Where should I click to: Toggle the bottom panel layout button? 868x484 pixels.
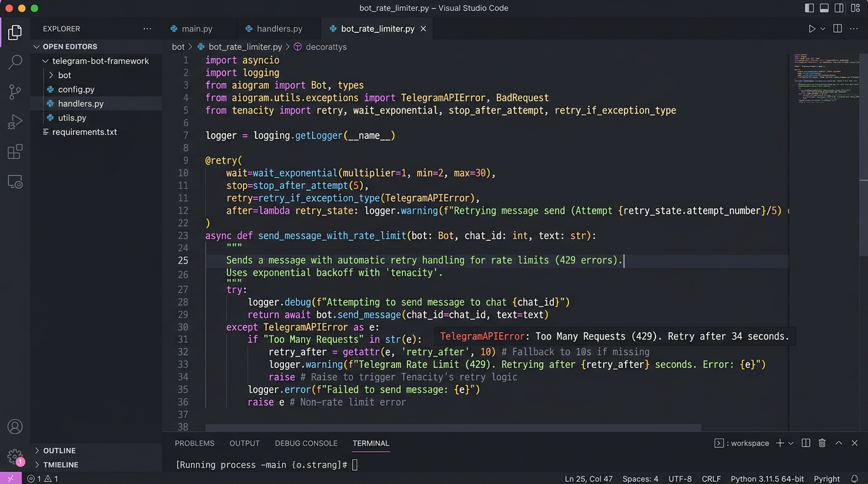point(824,8)
